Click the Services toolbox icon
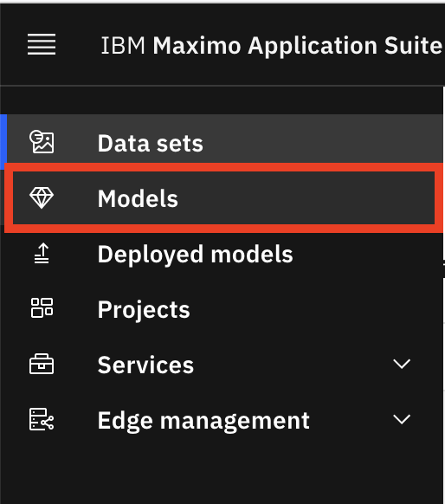 (42, 364)
